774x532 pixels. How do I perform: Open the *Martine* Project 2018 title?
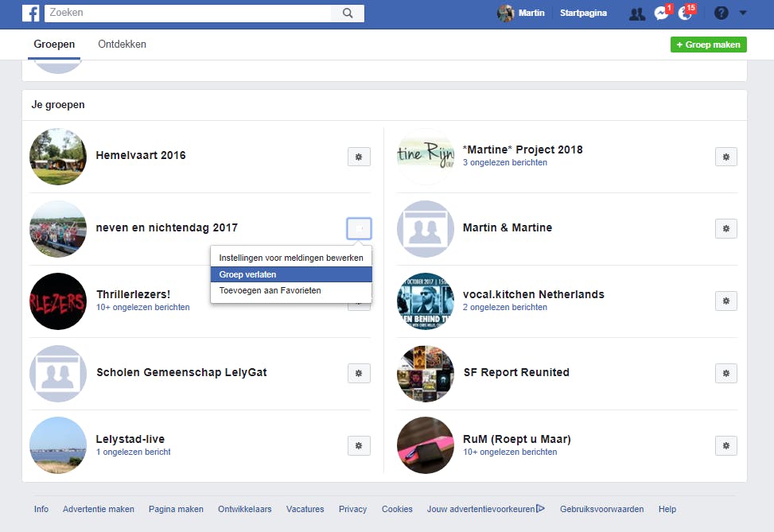click(523, 150)
